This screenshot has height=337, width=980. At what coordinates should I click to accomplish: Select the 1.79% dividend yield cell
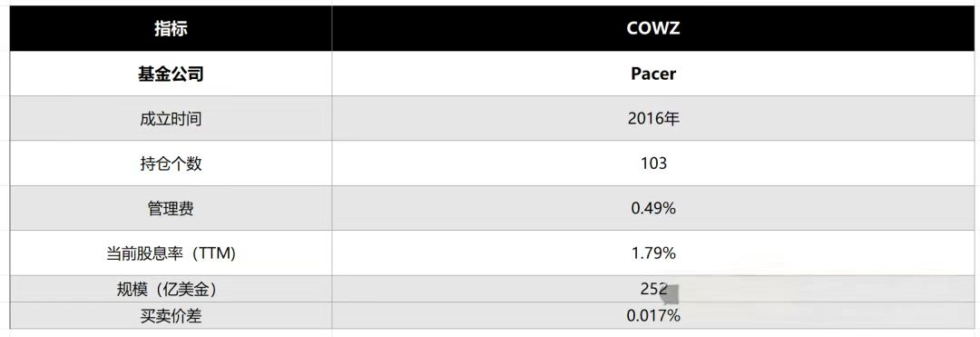(653, 253)
